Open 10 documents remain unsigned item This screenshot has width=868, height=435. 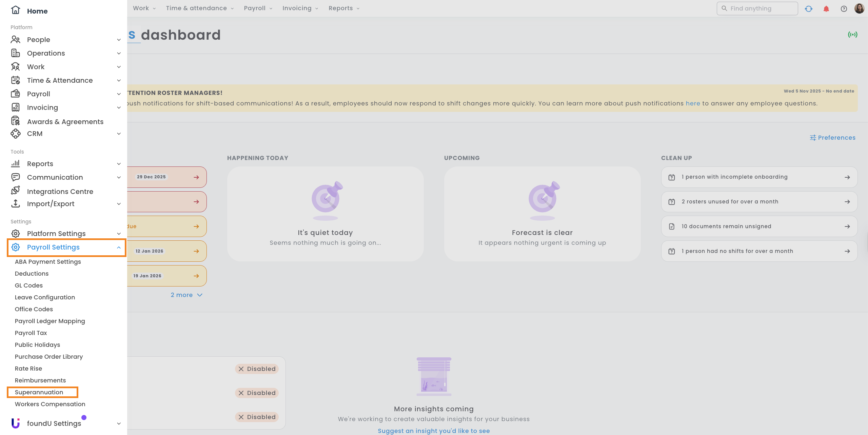tap(759, 226)
